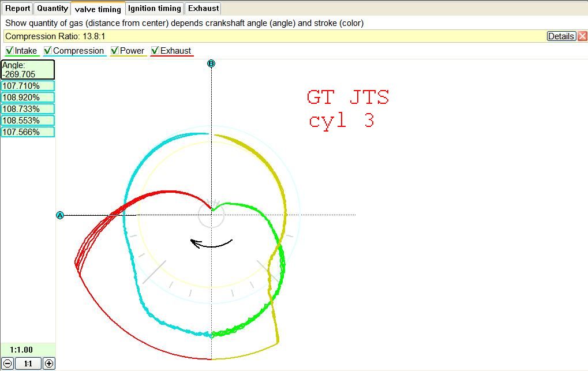Select marker A on the horizontal axis
Image resolution: width=588 pixels, height=371 pixels.
point(60,215)
